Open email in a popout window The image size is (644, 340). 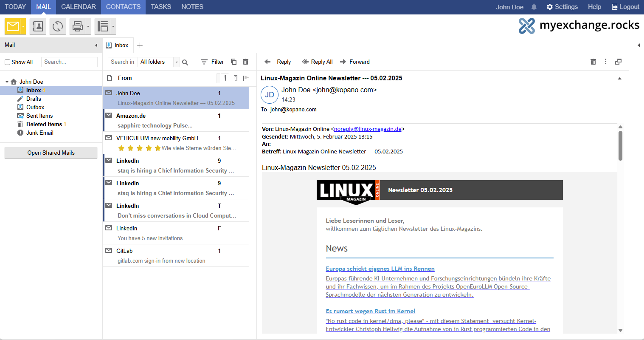pyautogui.click(x=618, y=62)
